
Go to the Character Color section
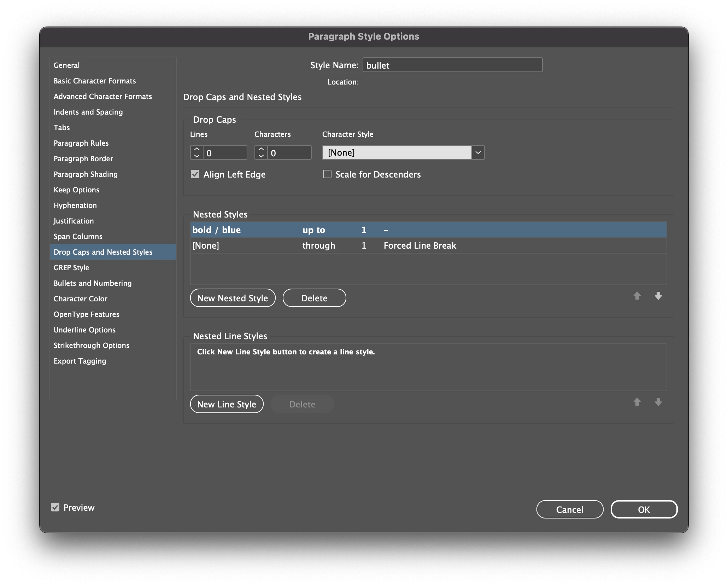click(81, 299)
